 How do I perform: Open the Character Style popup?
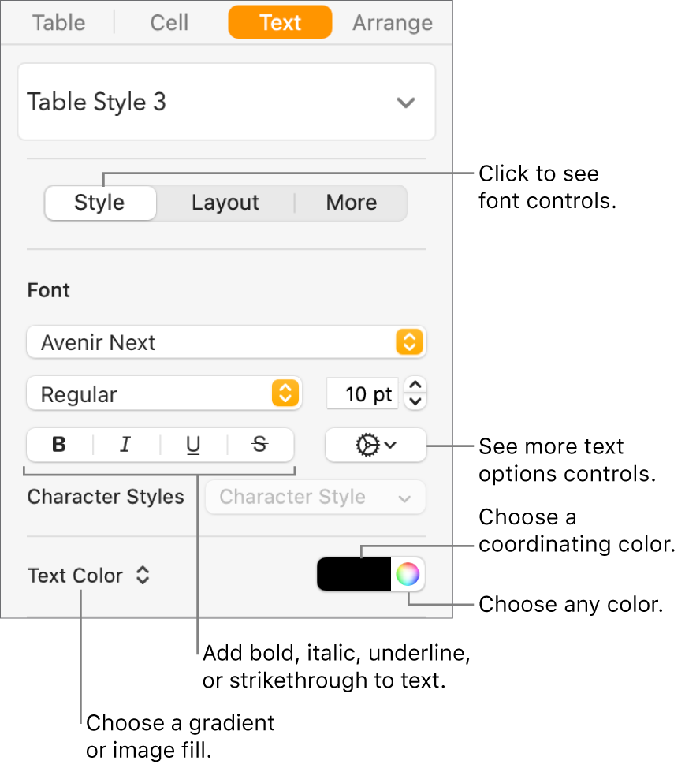(315, 497)
